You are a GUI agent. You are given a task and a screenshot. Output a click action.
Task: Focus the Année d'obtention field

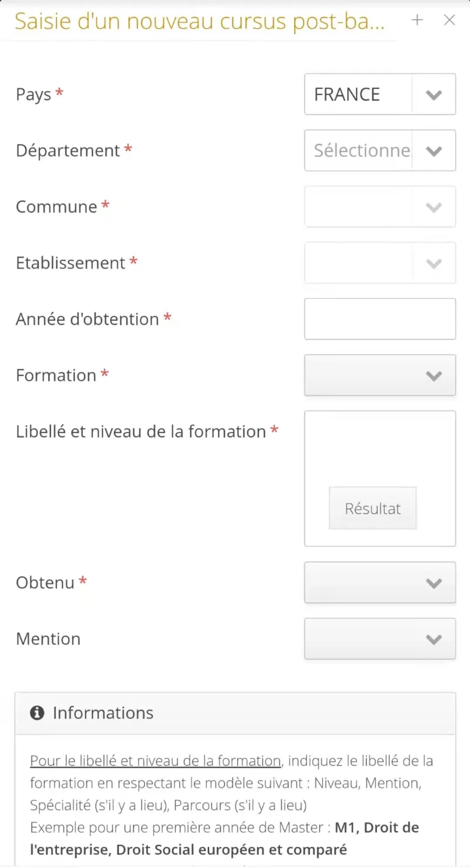point(380,319)
